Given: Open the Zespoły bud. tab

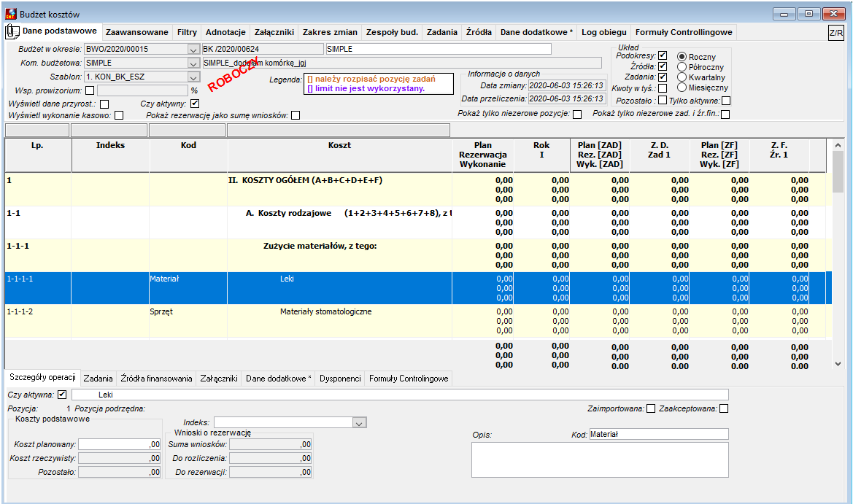Looking at the screenshot, I should pos(392,32).
